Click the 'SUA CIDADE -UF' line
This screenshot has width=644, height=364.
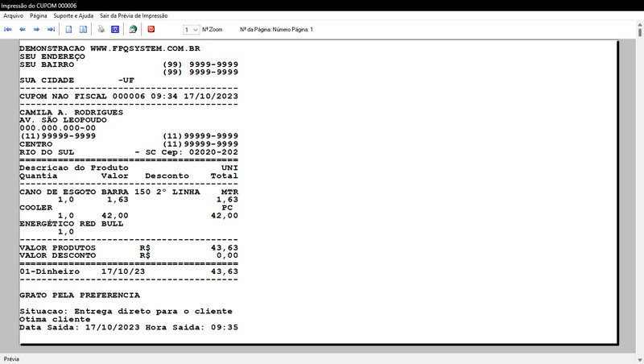point(76,80)
